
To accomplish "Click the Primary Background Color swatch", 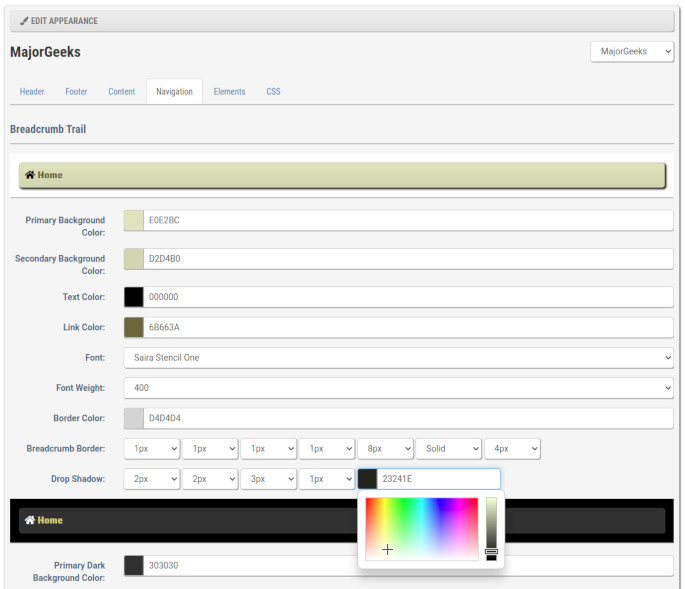I will (134, 220).
